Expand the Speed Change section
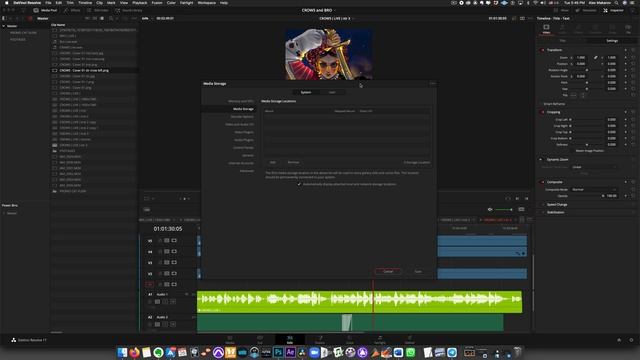Image resolution: width=640 pixels, height=360 pixels. click(x=557, y=204)
